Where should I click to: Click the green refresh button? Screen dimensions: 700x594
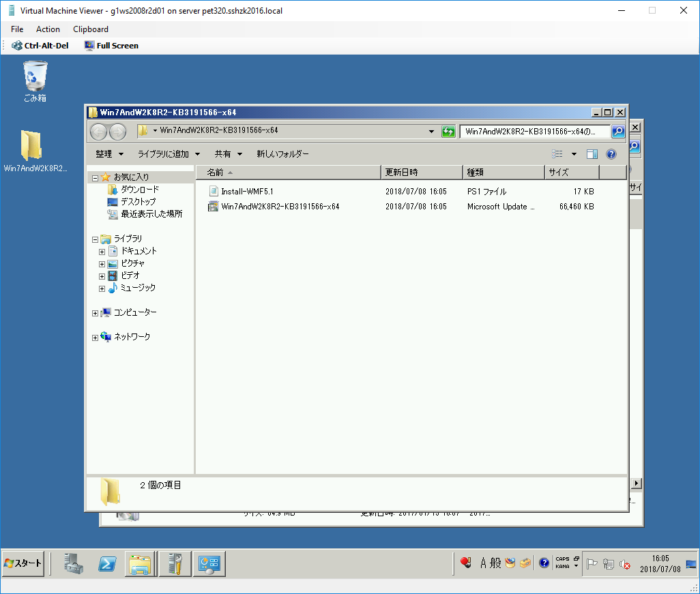[x=448, y=131]
